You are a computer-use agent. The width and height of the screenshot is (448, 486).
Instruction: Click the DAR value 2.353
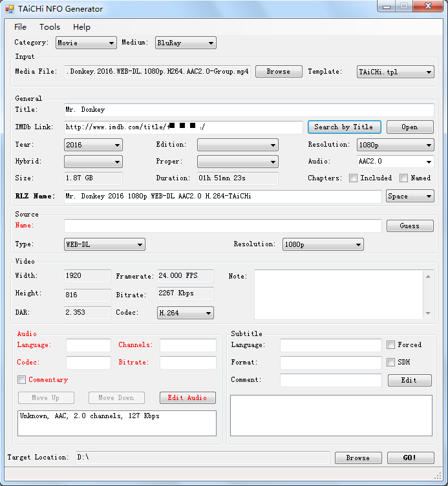87,312
